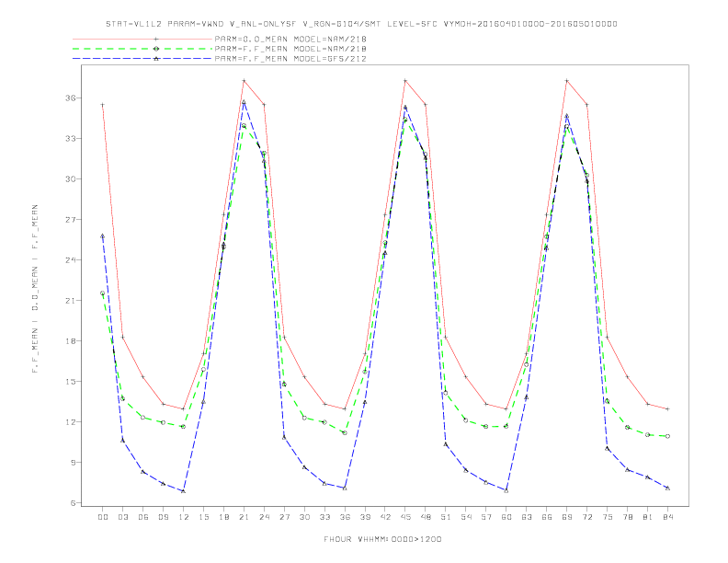Click y-axis tick label 12
Screen dimensions: 728x563
(70, 421)
